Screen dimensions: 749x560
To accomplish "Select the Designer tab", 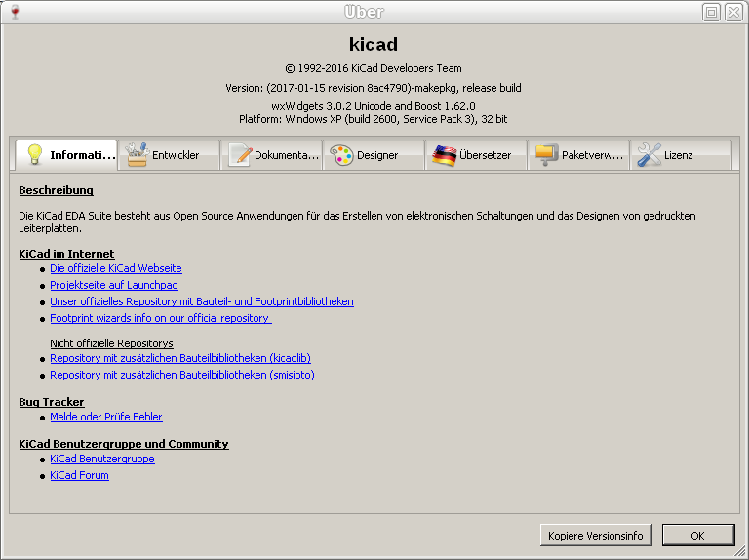I will tap(374, 155).
